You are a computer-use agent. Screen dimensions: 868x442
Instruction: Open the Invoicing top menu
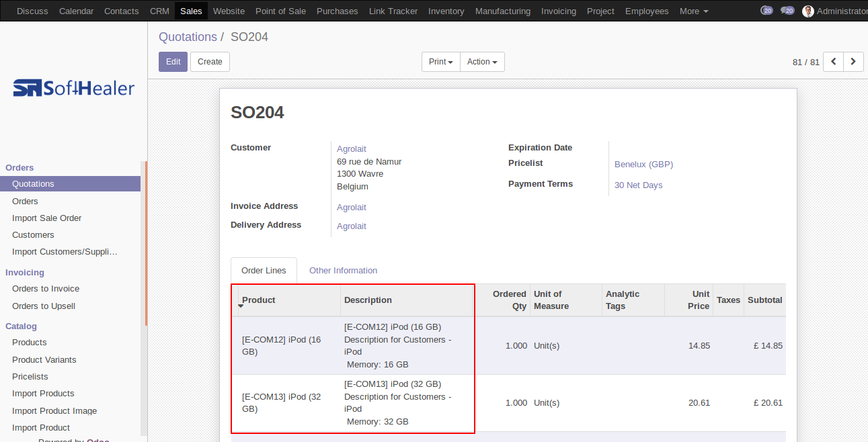click(559, 11)
